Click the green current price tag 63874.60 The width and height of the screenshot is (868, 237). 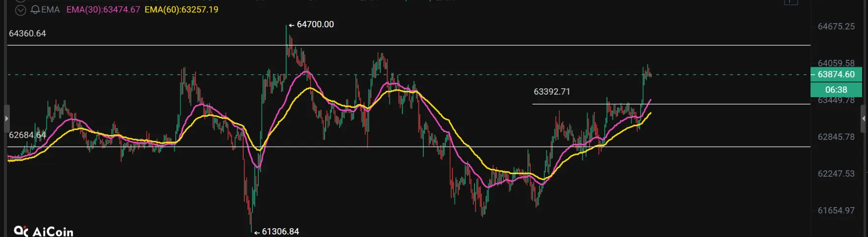coord(836,75)
